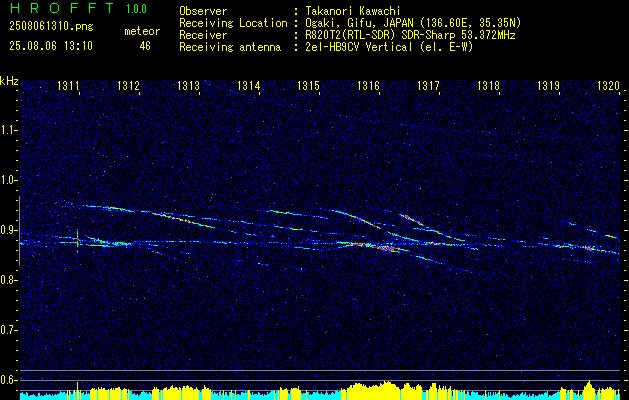
Task: Click the Receiving antenna label
Action: (x=230, y=47)
